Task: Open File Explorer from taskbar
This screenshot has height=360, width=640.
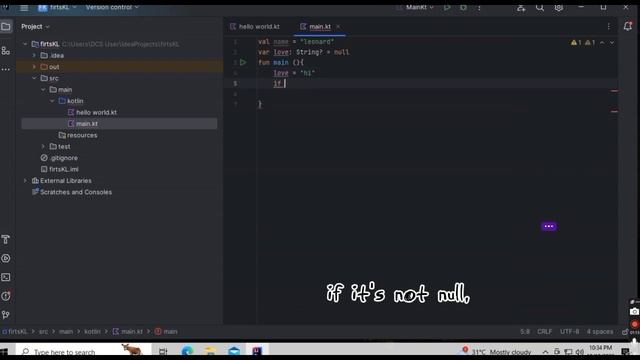Action: pyautogui.click(x=210, y=351)
